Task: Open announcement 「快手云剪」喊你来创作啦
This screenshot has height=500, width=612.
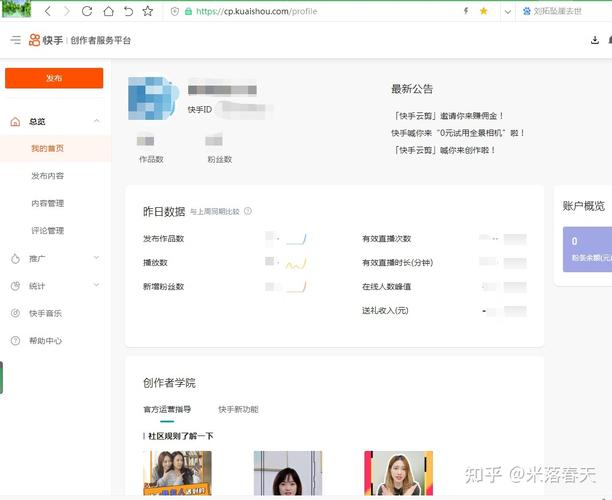Action: click(444, 150)
